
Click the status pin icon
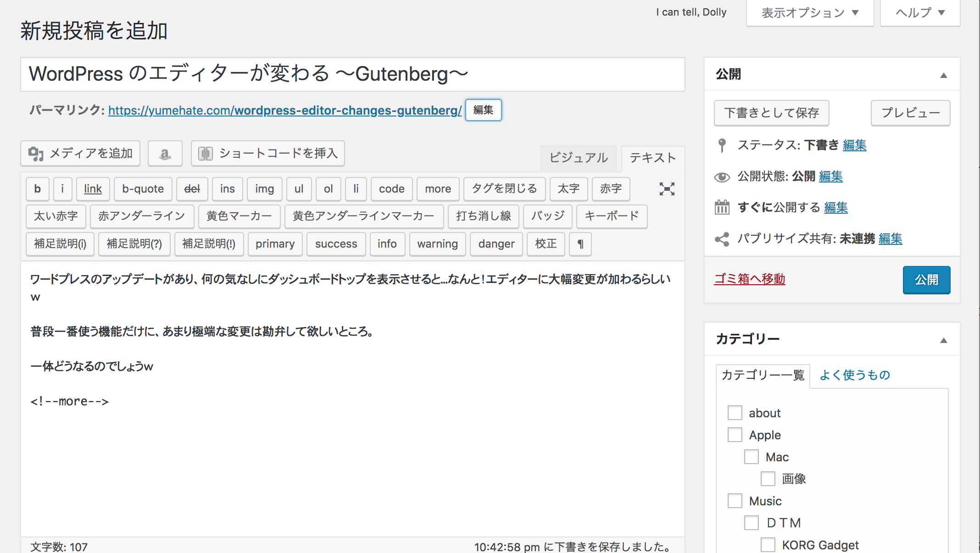[722, 145]
